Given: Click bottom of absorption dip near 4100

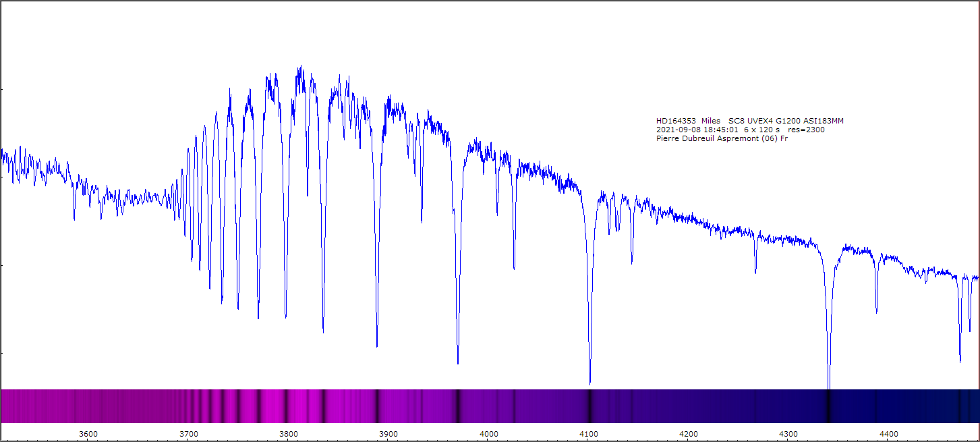Looking at the screenshot, I should (x=590, y=382).
